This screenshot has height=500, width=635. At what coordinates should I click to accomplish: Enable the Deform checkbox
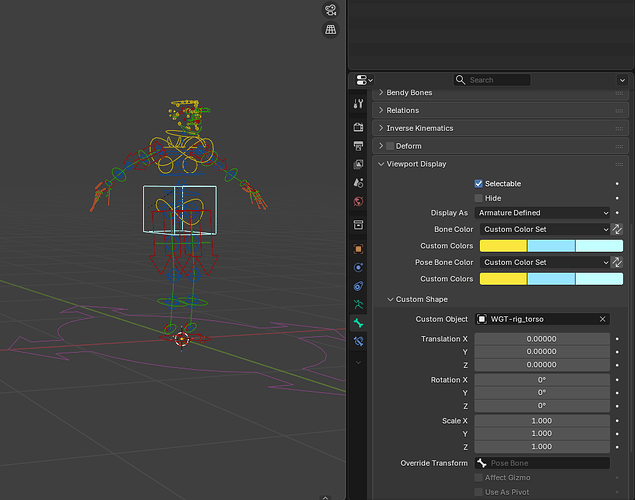[390, 146]
